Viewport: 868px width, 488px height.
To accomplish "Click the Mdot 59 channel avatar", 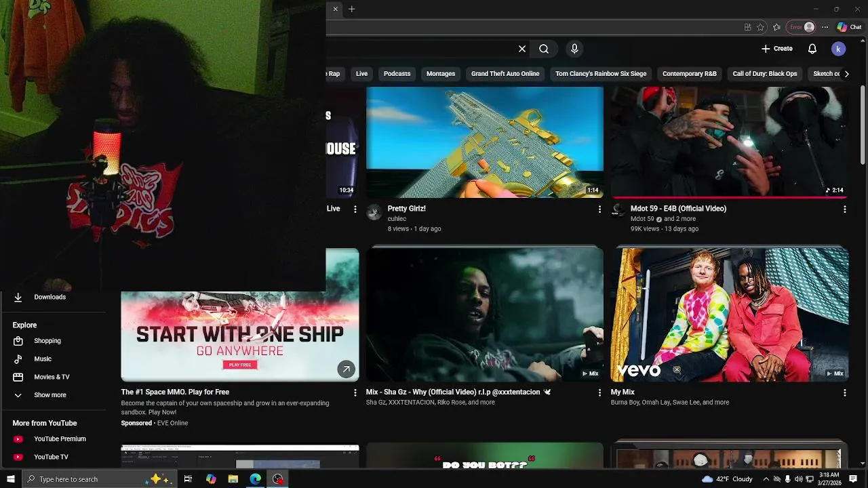I will [618, 211].
